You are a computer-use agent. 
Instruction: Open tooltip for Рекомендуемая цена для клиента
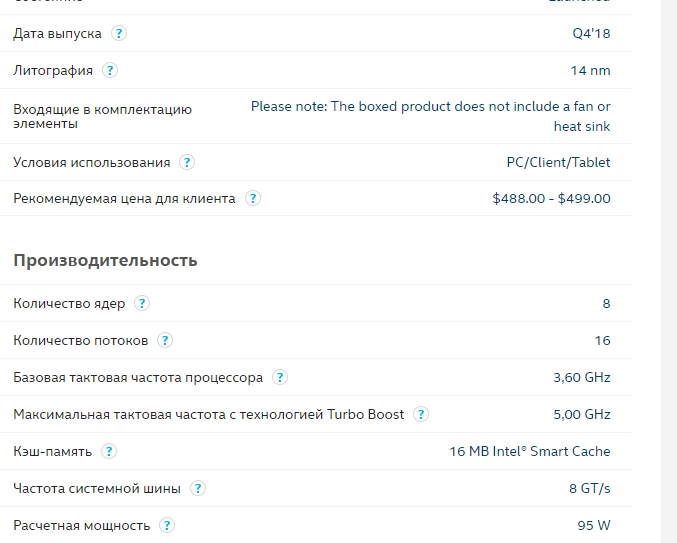coord(253,199)
